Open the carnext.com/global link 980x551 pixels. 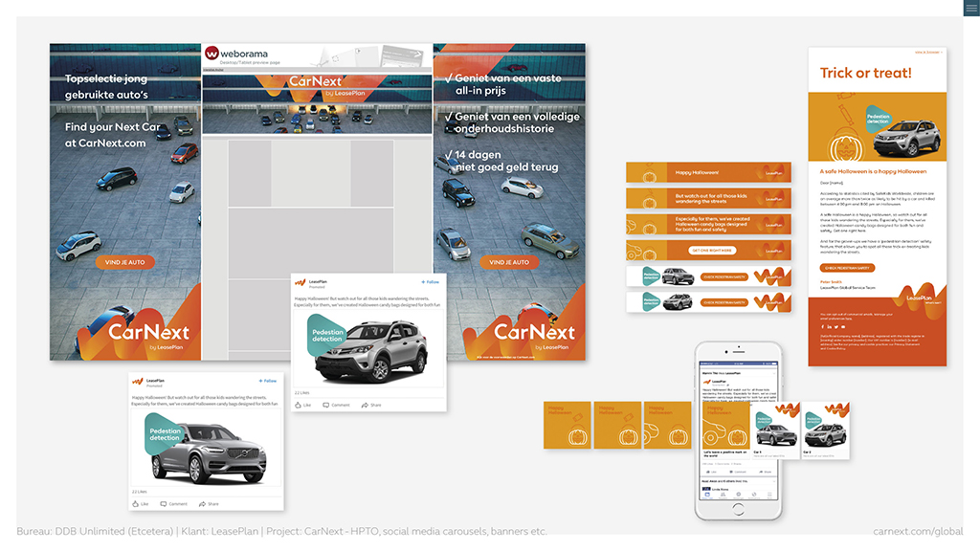point(918,532)
